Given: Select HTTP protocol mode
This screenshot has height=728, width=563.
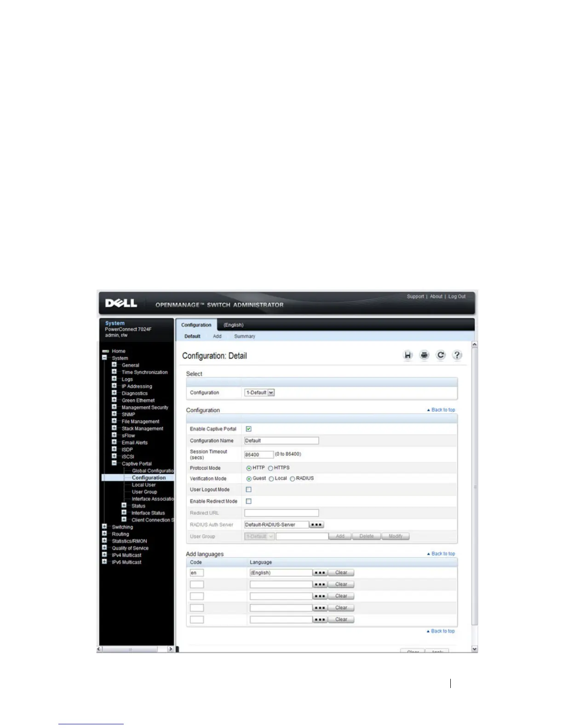Looking at the screenshot, I should (x=249, y=468).
